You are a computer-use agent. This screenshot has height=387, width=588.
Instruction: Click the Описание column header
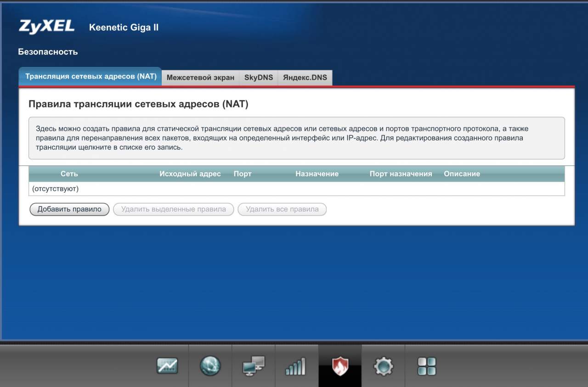pos(462,174)
